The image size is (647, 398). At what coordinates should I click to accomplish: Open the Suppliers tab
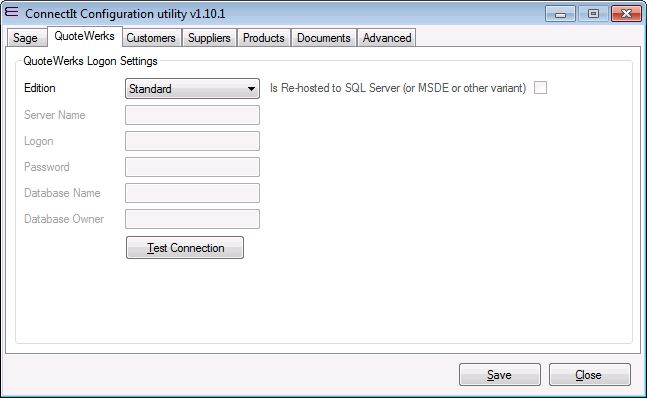[209, 38]
